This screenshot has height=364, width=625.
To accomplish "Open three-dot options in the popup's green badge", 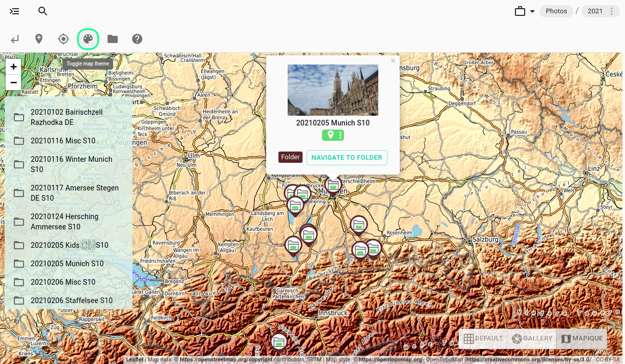I will (340, 135).
